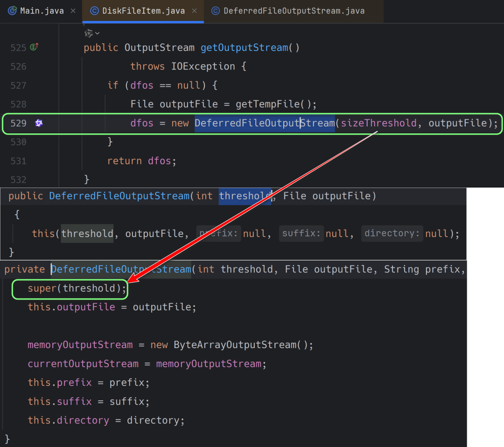
Task: Click the "prefix:" parameter inlay hint
Action: [x=218, y=234]
